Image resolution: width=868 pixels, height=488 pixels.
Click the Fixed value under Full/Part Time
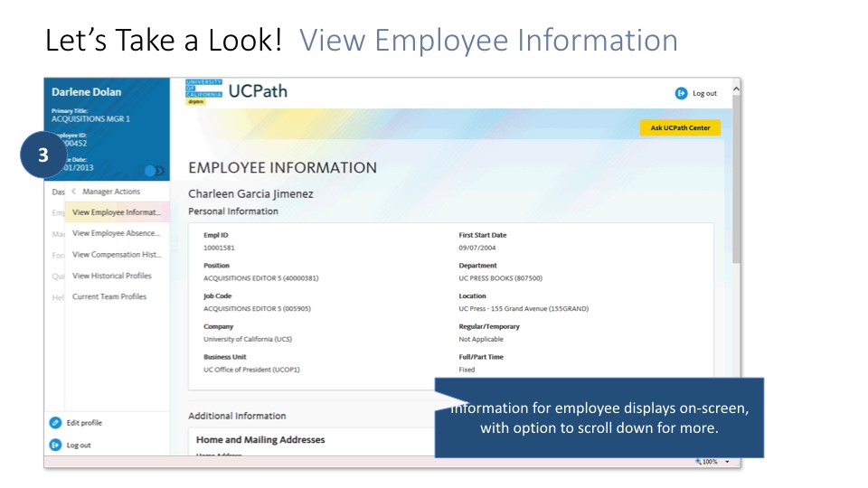pyautogui.click(x=467, y=370)
